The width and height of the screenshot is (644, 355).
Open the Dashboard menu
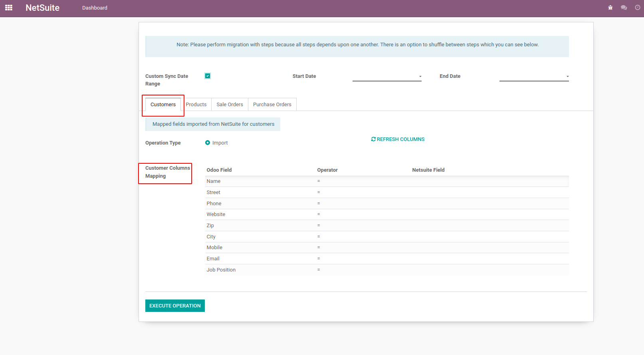click(95, 8)
